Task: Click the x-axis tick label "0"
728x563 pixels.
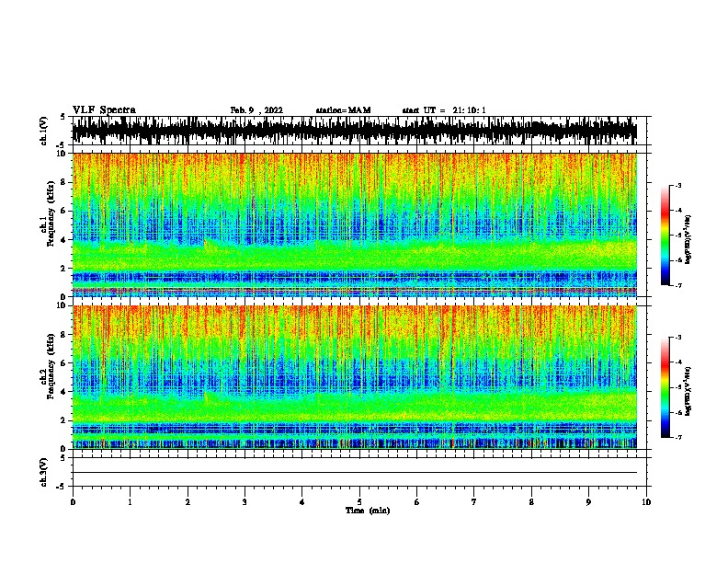Action: coord(73,502)
